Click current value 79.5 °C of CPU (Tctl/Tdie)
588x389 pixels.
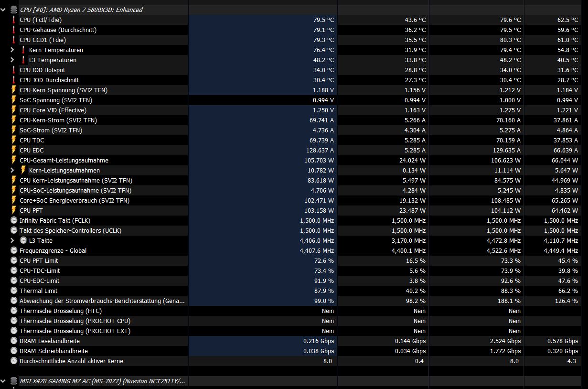[323, 20]
